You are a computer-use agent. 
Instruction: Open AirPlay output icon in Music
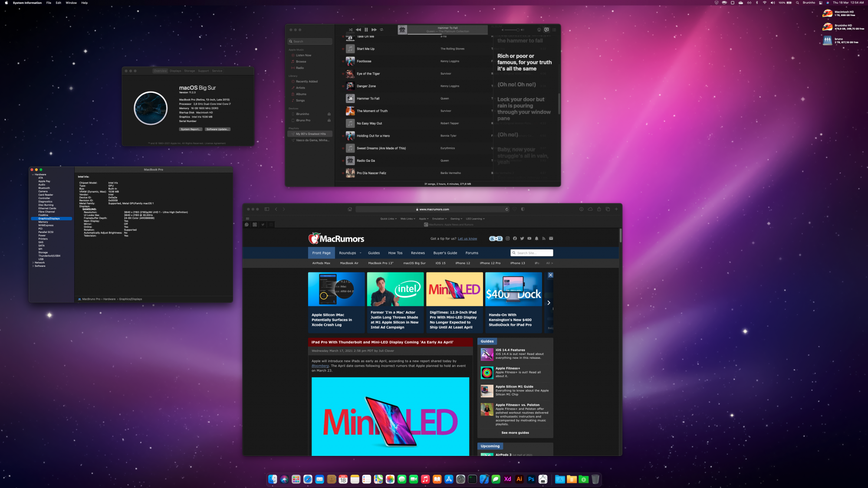(x=539, y=30)
